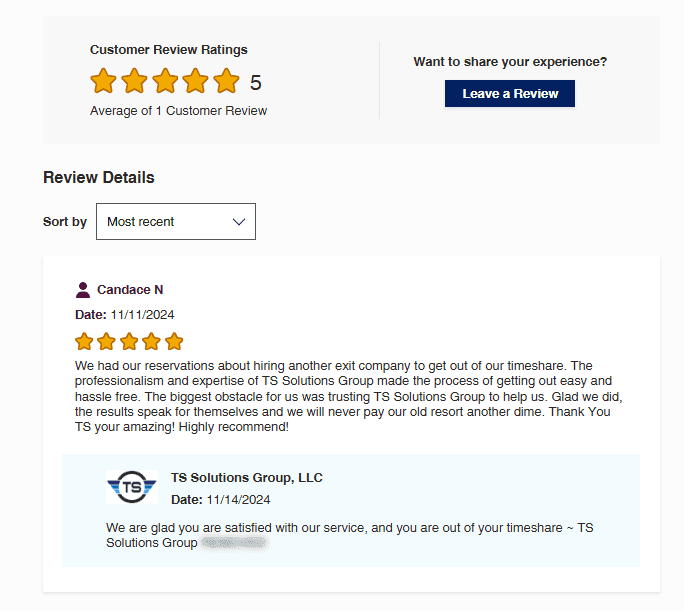Viewport: 684px width, 611px height.
Task: Click the chevron arrow in Most recent dropdown
Action: click(x=239, y=222)
